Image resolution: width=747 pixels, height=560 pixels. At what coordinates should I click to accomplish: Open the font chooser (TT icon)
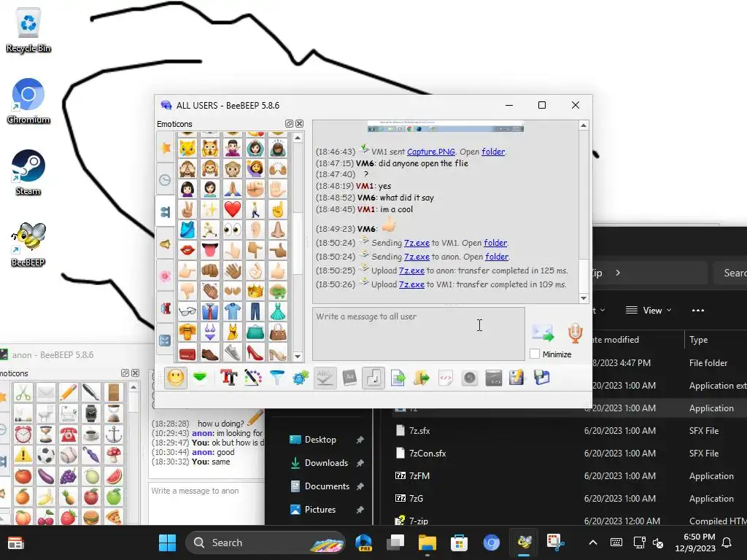pos(229,378)
